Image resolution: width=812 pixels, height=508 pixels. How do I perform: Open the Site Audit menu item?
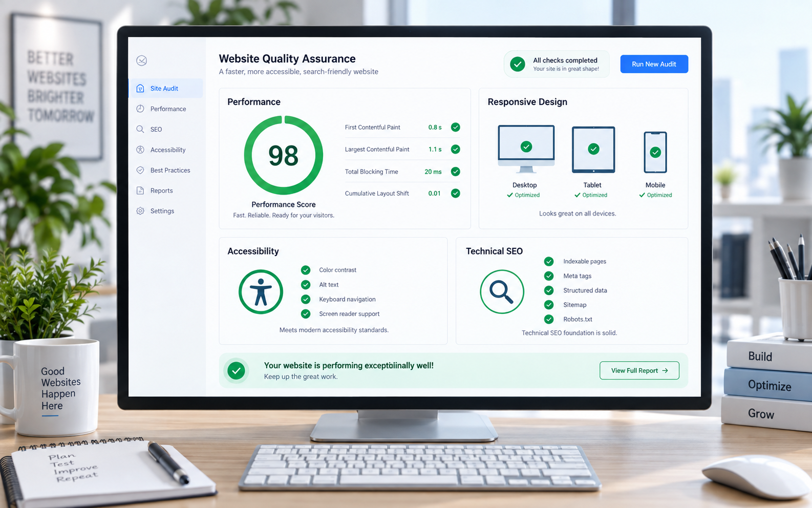click(166, 88)
